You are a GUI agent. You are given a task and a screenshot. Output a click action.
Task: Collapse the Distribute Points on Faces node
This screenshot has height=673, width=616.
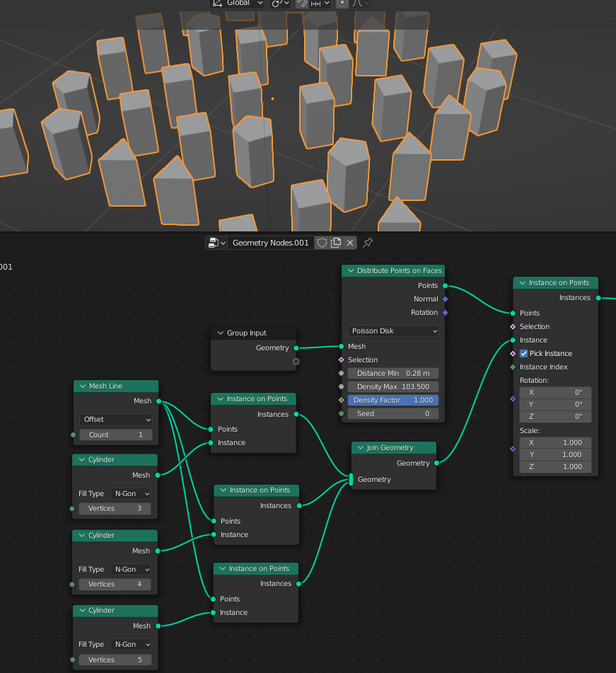351,271
